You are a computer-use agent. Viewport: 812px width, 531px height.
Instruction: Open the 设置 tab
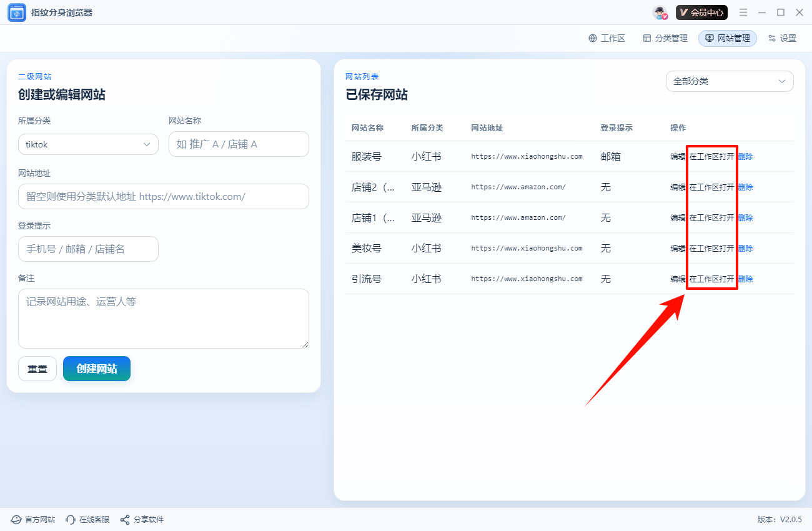coord(782,38)
